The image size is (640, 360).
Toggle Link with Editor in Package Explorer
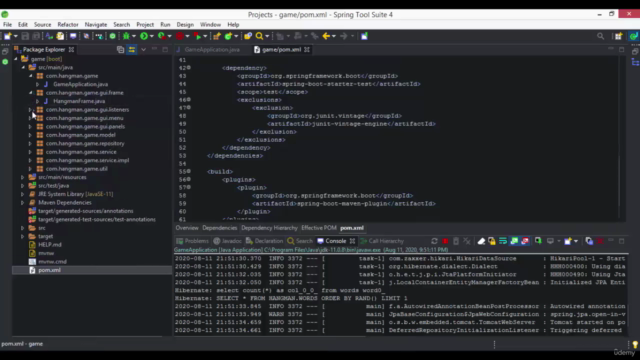[132, 50]
